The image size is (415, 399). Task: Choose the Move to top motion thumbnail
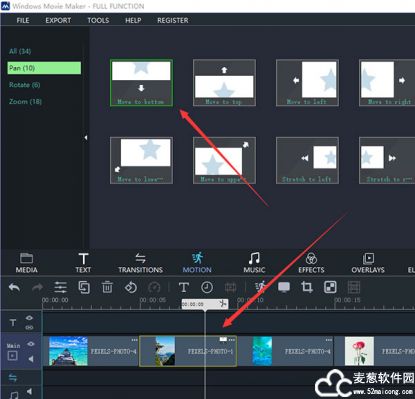pos(224,83)
